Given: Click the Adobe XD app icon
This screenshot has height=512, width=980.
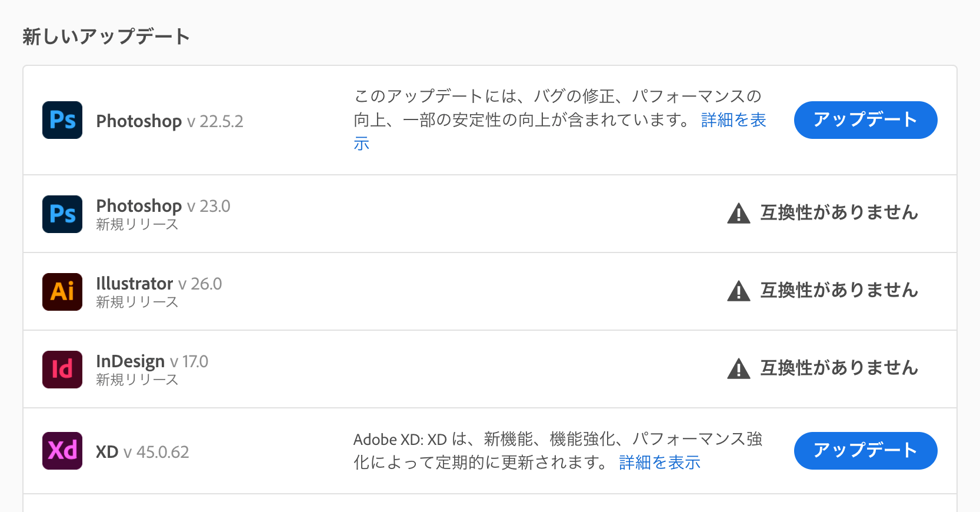Looking at the screenshot, I should pyautogui.click(x=62, y=451).
